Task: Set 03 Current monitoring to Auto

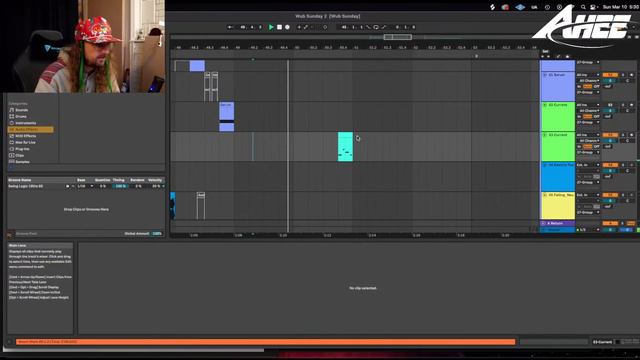Action: pyautogui.click(x=587, y=146)
